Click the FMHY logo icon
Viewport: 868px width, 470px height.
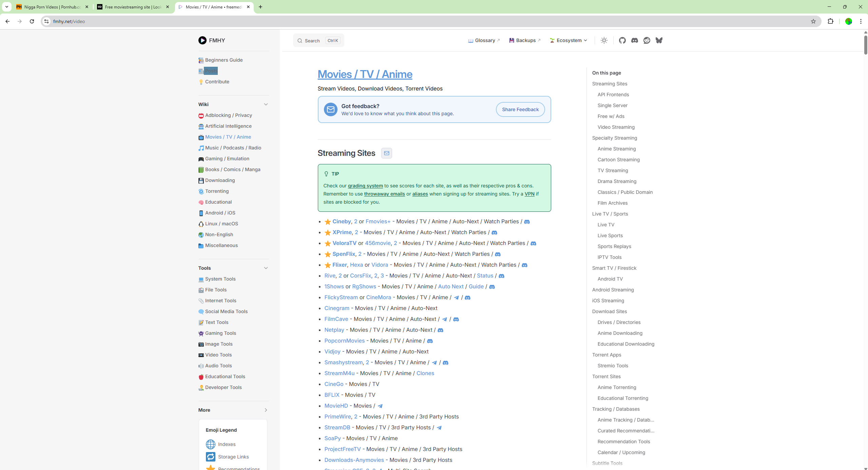[202, 40]
